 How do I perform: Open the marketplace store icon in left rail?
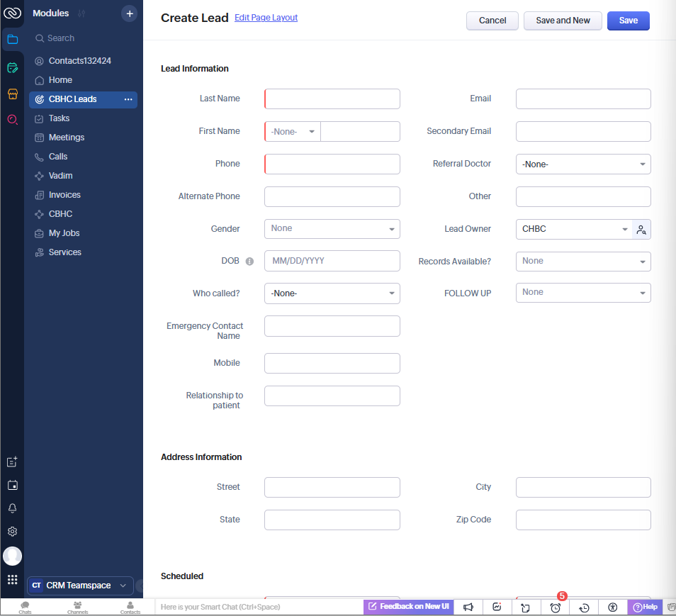tap(13, 94)
